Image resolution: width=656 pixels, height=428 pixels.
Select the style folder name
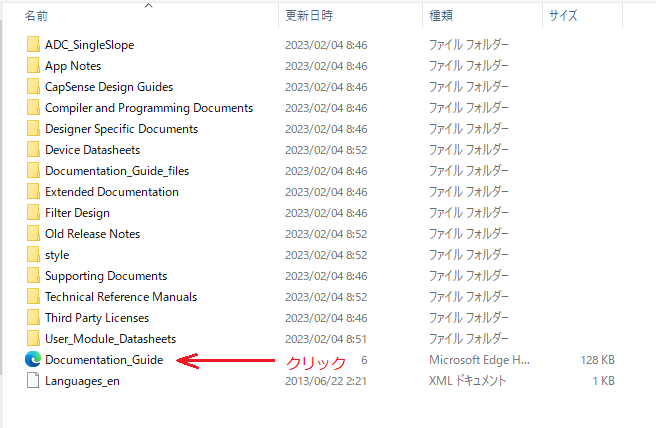click(57, 255)
